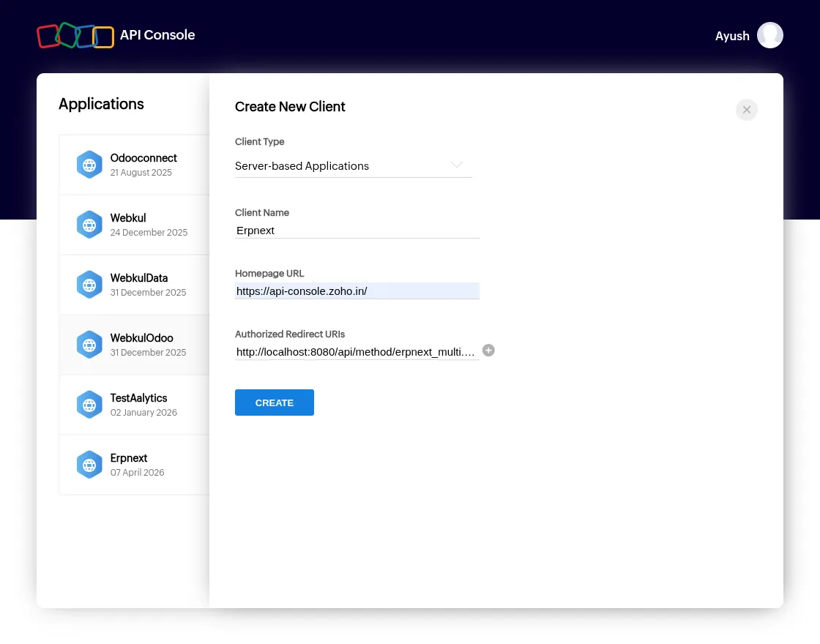Add another redirect URI with plus icon
Image resolution: width=820 pixels, height=644 pixels.
click(488, 351)
